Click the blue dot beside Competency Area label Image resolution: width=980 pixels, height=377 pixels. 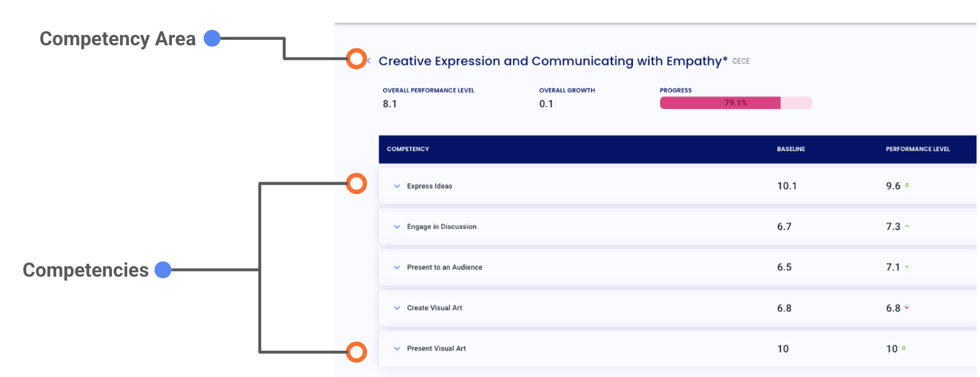212,39
